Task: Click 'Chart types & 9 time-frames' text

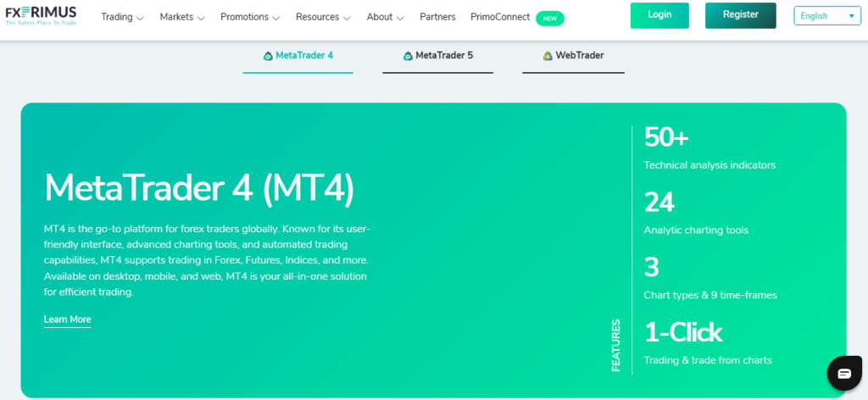Action: [x=710, y=296]
